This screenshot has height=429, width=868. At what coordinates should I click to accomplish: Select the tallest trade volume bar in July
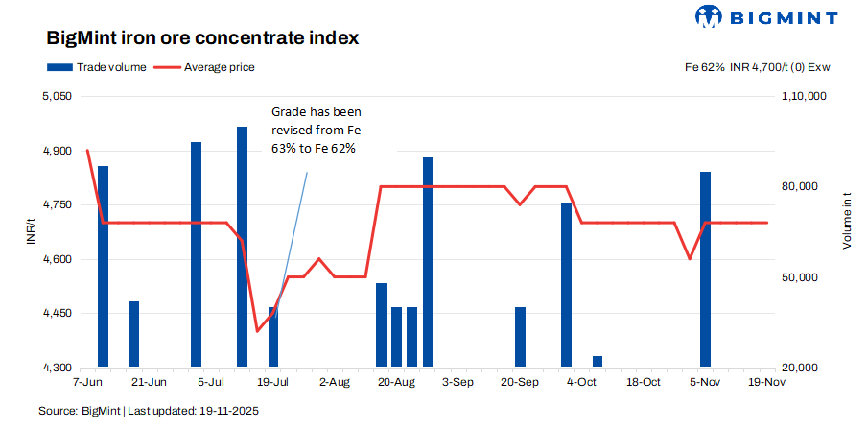pos(243,246)
